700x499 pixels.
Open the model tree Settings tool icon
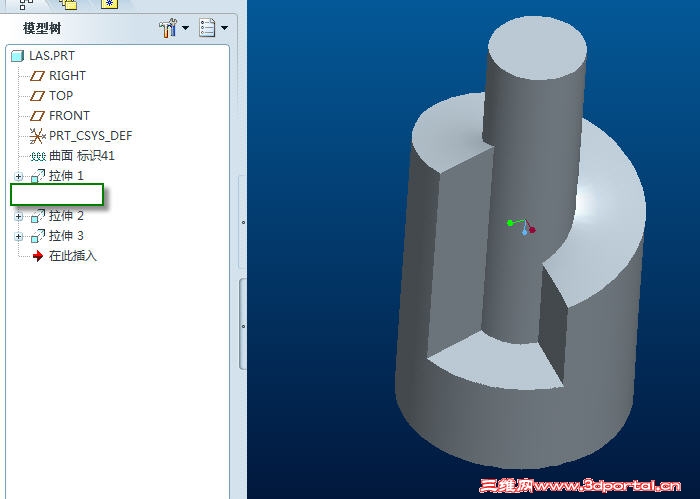point(168,28)
